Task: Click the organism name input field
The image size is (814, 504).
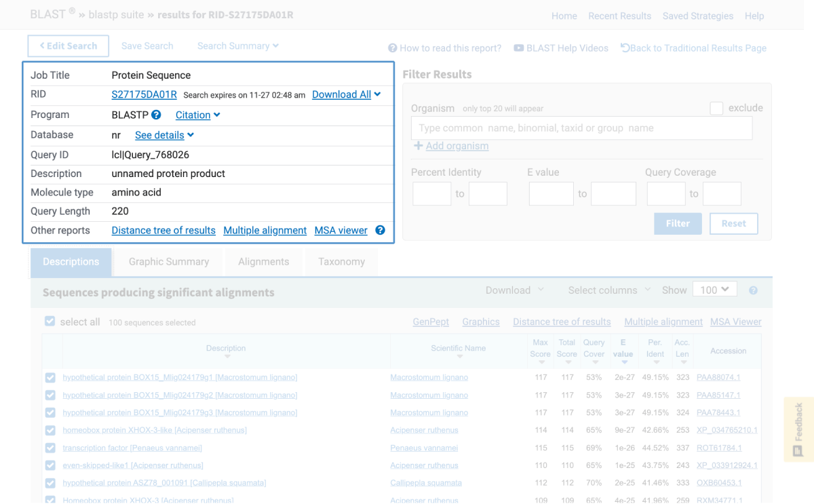Action: pyautogui.click(x=581, y=128)
